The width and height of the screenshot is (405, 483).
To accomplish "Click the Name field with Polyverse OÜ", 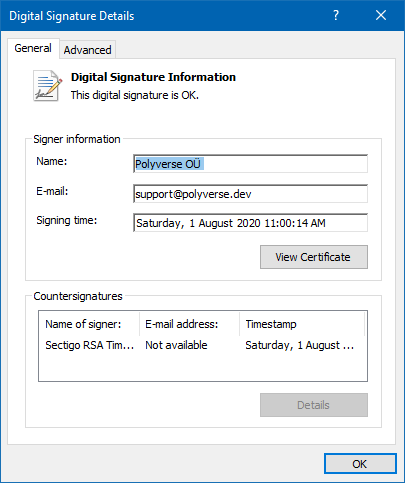I will click(x=250, y=164).
